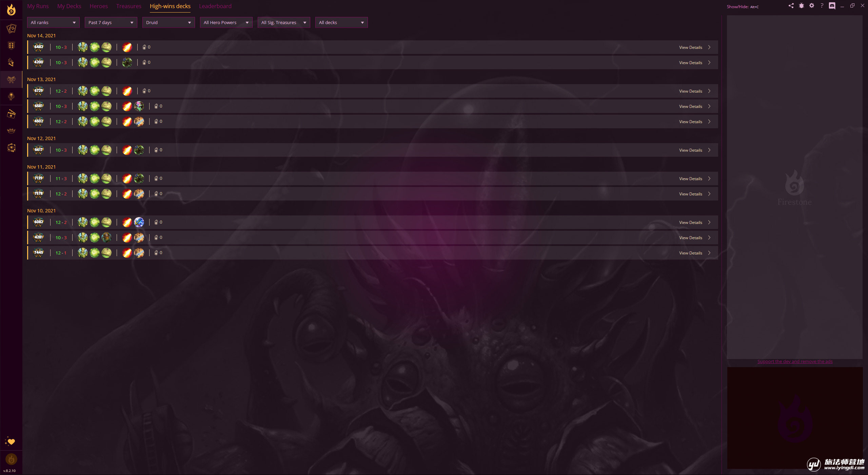Open the Decktracker cards sidebar icon
Image resolution: width=868 pixels, height=475 pixels.
point(11,28)
